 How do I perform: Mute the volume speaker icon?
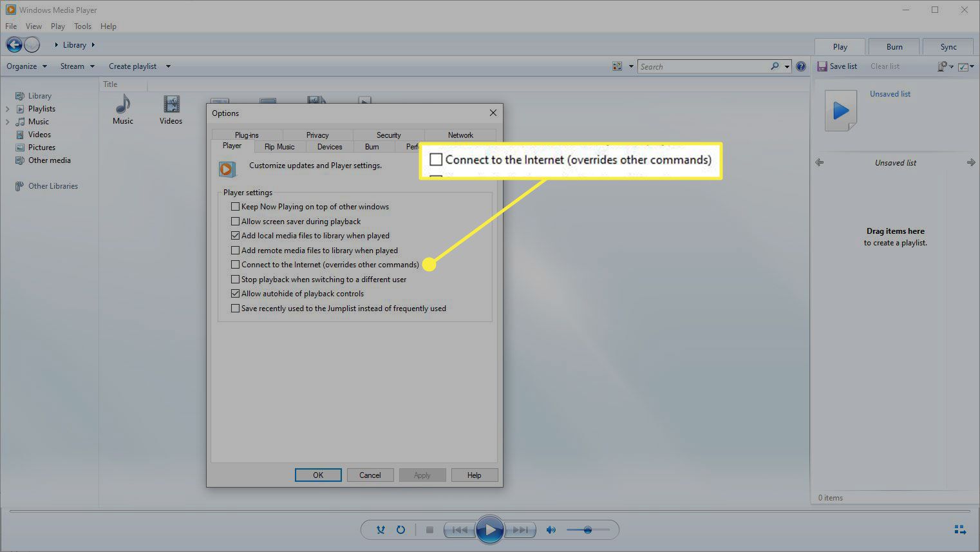[x=551, y=529]
